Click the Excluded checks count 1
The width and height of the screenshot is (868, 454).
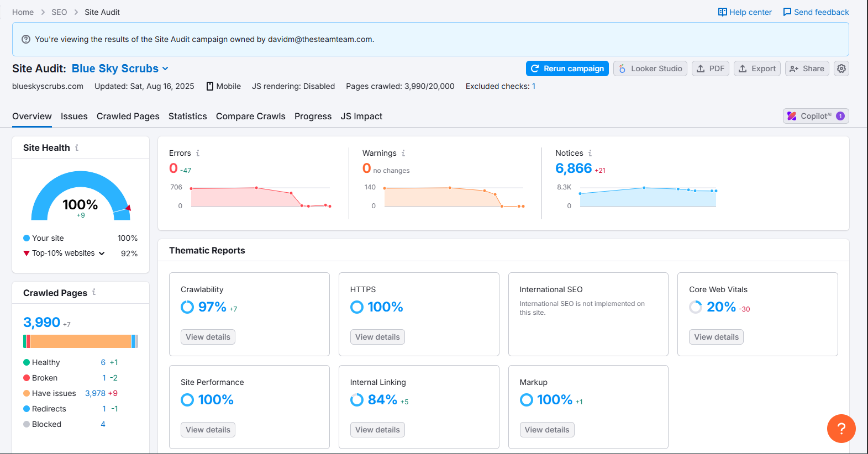[x=534, y=86]
